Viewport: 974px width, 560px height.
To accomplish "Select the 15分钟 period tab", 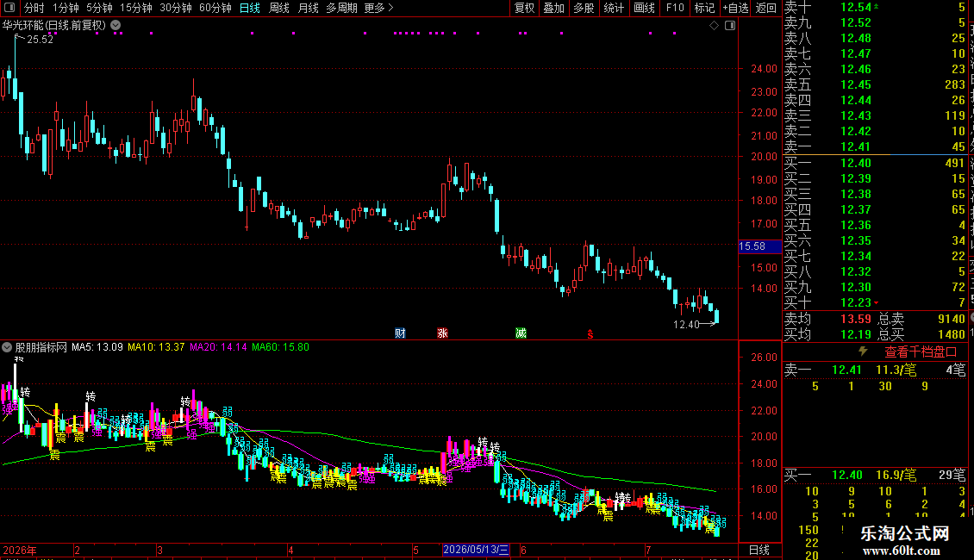I will coord(136,8).
